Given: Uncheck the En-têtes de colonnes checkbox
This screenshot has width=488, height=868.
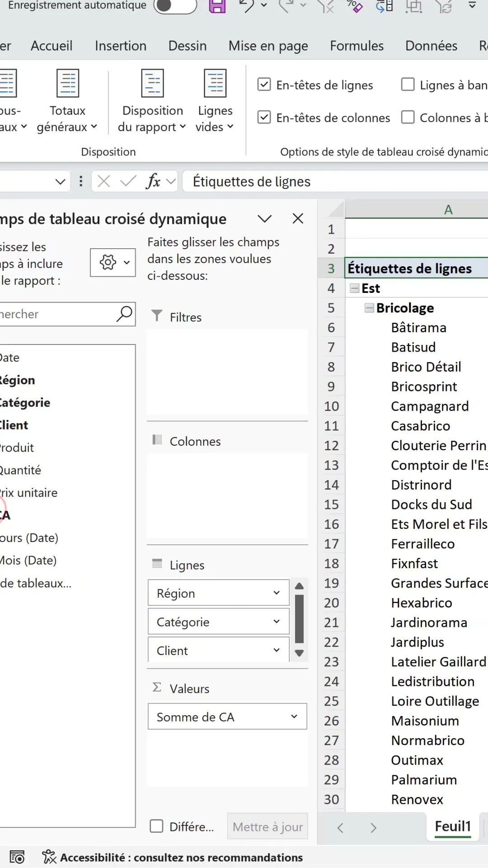Looking at the screenshot, I should click(264, 117).
